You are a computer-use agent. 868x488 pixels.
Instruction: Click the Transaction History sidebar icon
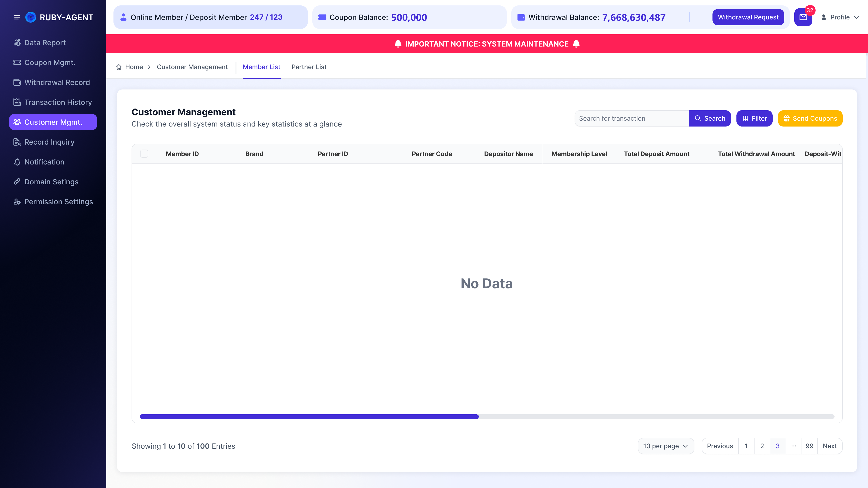(17, 102)
